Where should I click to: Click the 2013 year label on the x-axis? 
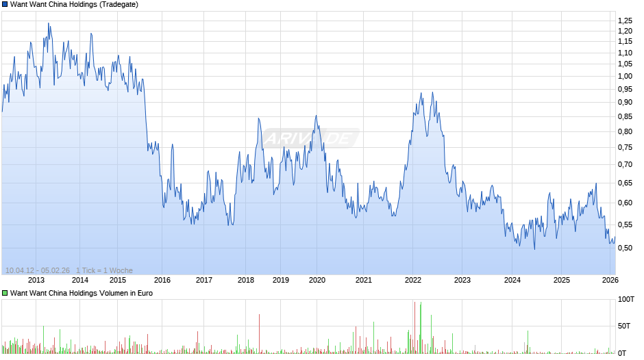click(36, 280)
